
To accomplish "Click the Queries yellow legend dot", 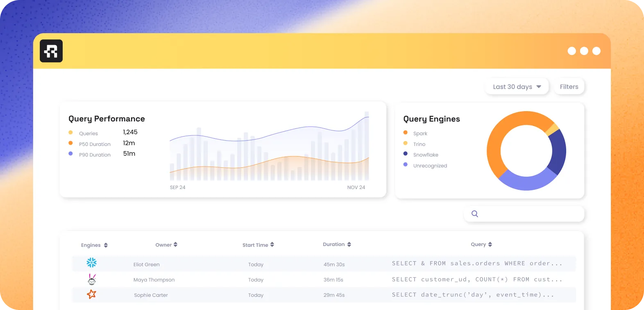I will 70,132.
